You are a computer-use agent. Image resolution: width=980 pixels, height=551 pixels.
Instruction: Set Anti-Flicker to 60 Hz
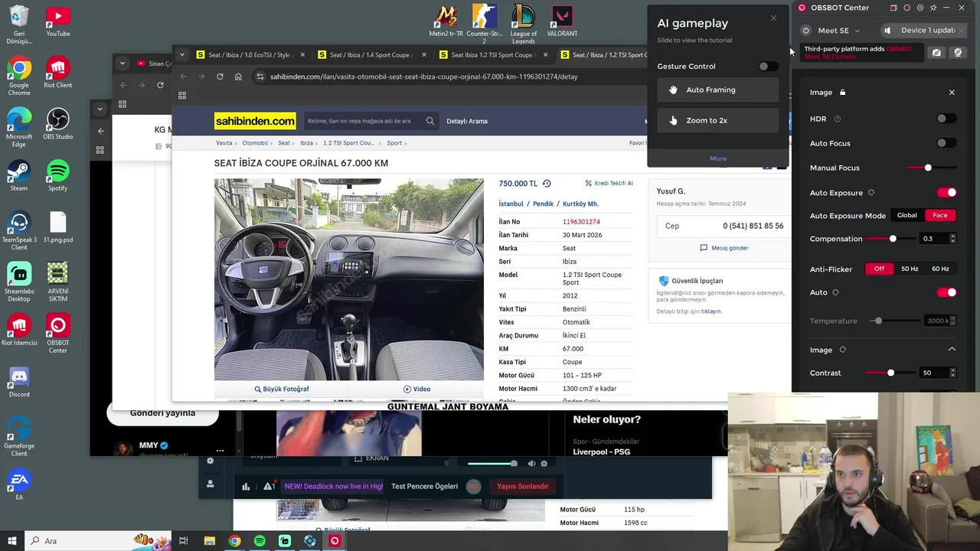pyautogui.click(x=940, y=269)
